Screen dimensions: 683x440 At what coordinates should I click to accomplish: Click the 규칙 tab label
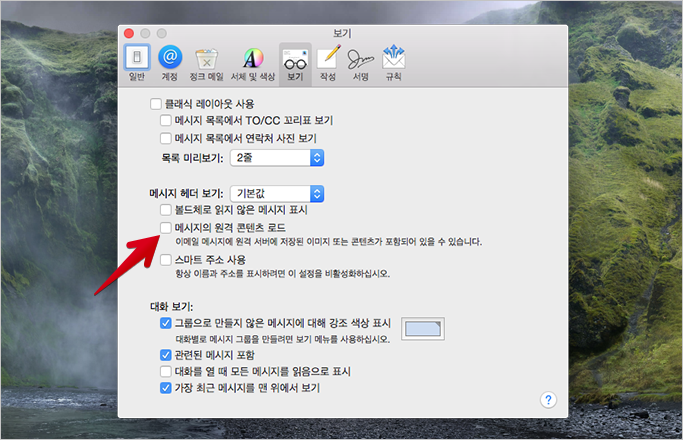394,77
